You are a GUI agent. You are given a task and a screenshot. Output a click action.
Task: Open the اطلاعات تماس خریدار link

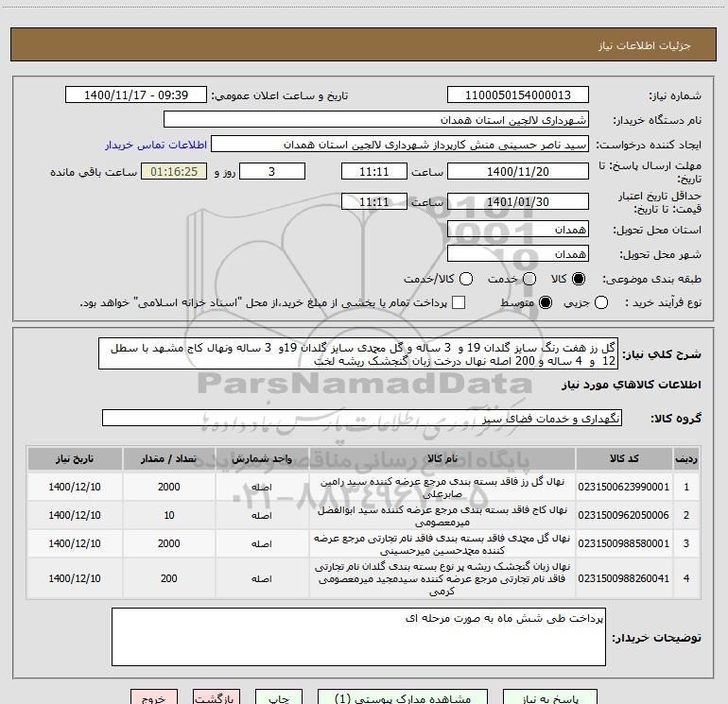[x=156, y=145]
